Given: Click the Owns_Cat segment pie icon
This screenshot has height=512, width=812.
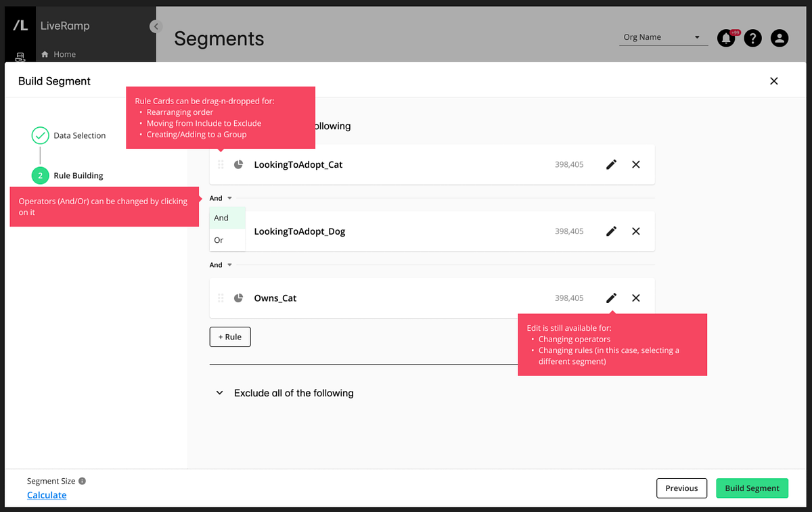Looking at the screenshot, I should click(238, 298).
